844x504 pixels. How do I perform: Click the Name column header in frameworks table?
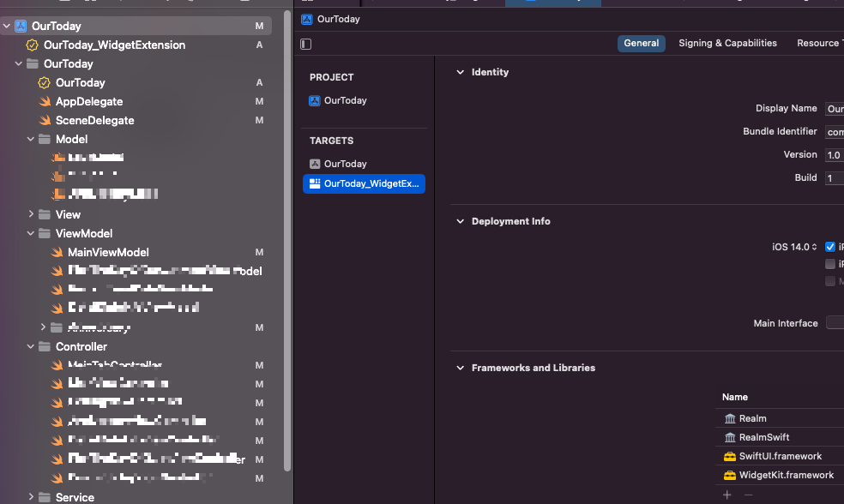pyautogui.click(x=735, y=397)
